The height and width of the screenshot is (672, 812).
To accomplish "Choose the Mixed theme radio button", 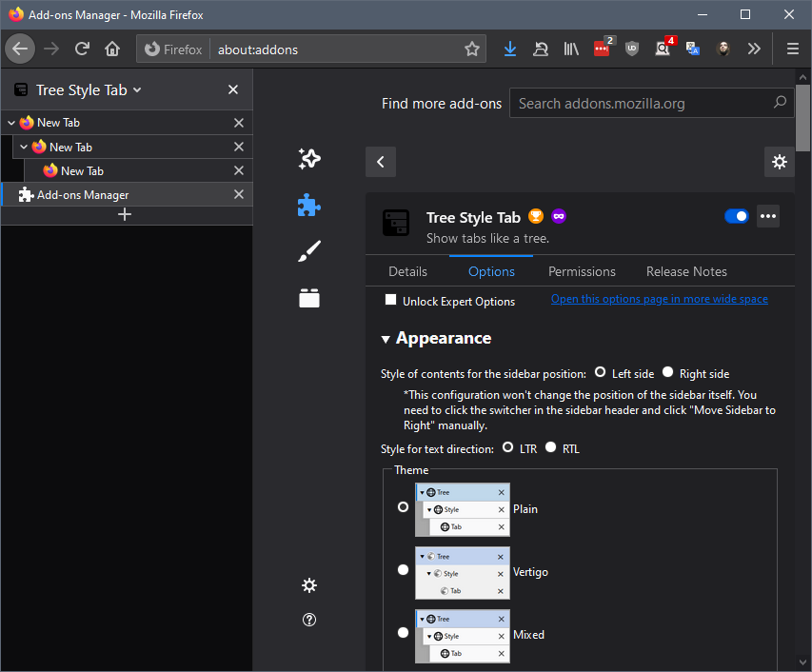I will 403,633.
